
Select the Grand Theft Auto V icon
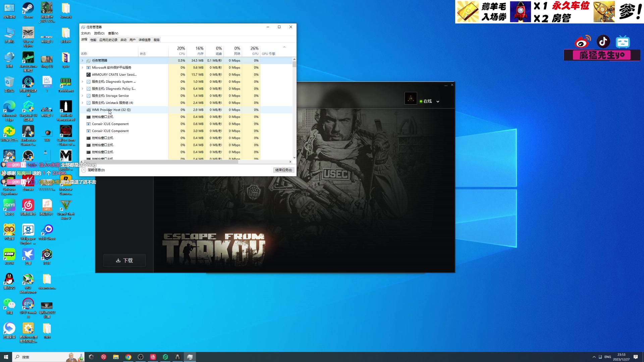click(x=66, y=209)
